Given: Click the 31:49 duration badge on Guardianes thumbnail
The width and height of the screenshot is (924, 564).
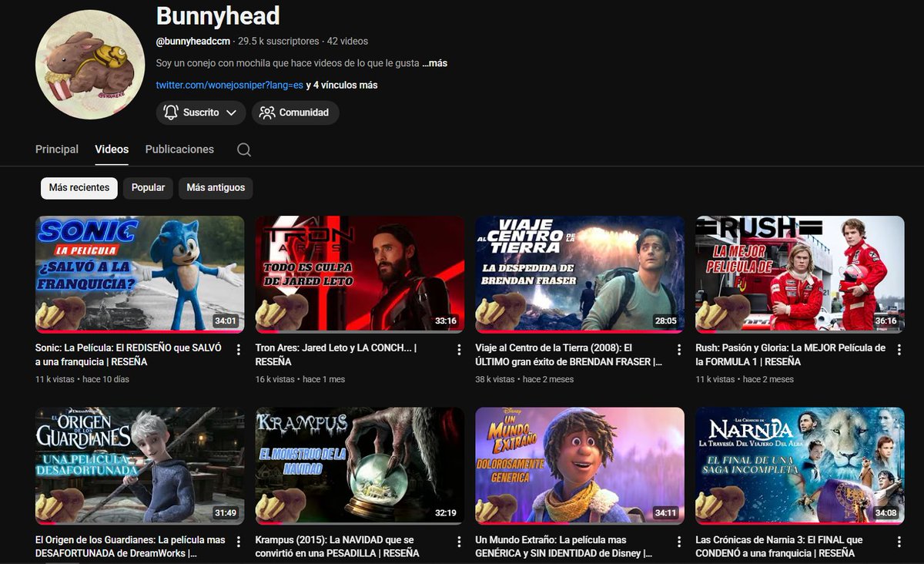Looking at the screenshot, I should click(226, 513).
